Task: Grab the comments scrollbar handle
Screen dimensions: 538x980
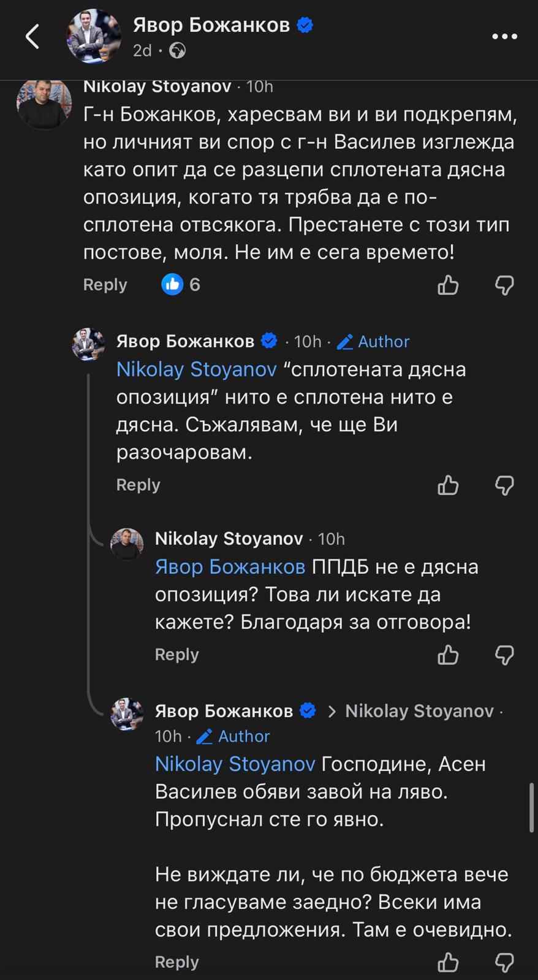Action: [x=531, y=807]
